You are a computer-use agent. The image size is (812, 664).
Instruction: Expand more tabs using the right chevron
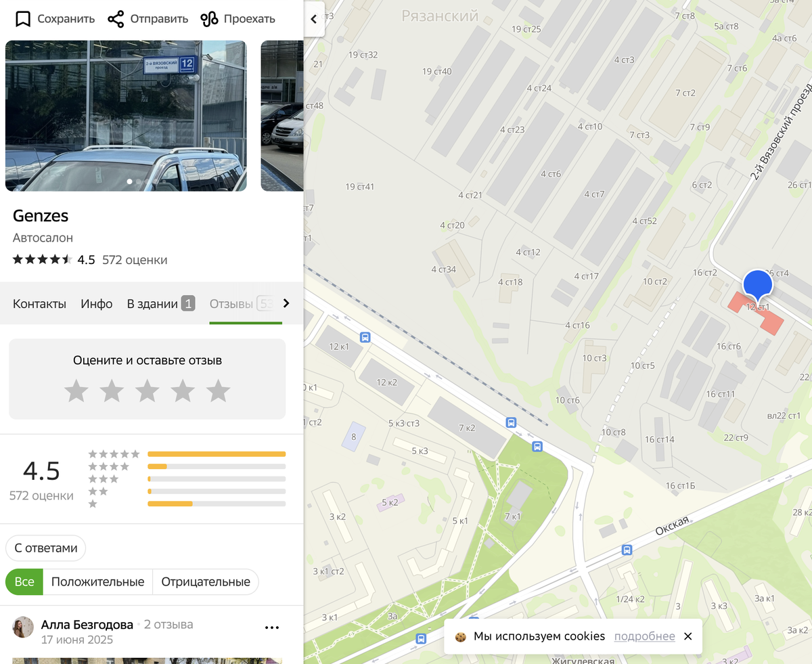pyautogui.click(x=285, y=304)
